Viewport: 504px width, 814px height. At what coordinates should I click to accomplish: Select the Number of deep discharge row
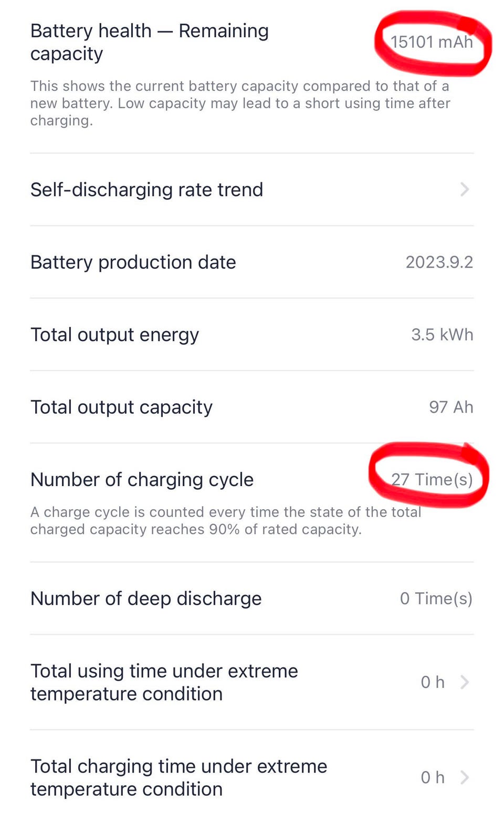pos(252,599)
